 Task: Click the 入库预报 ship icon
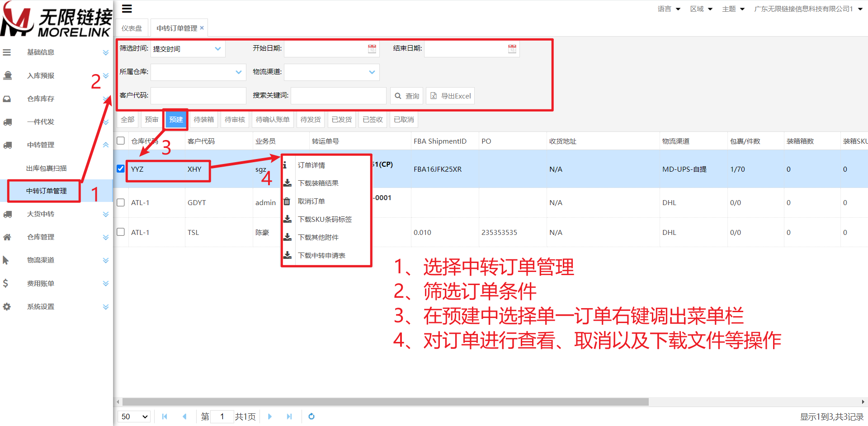pyautogui.click(x=7, y=75)
